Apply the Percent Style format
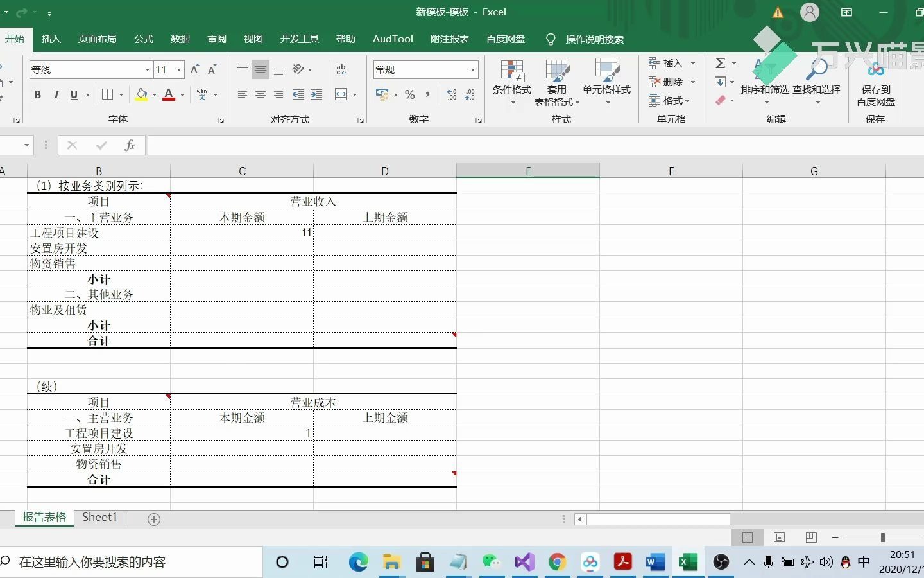The image size is (924, 578). pos(410,94)
